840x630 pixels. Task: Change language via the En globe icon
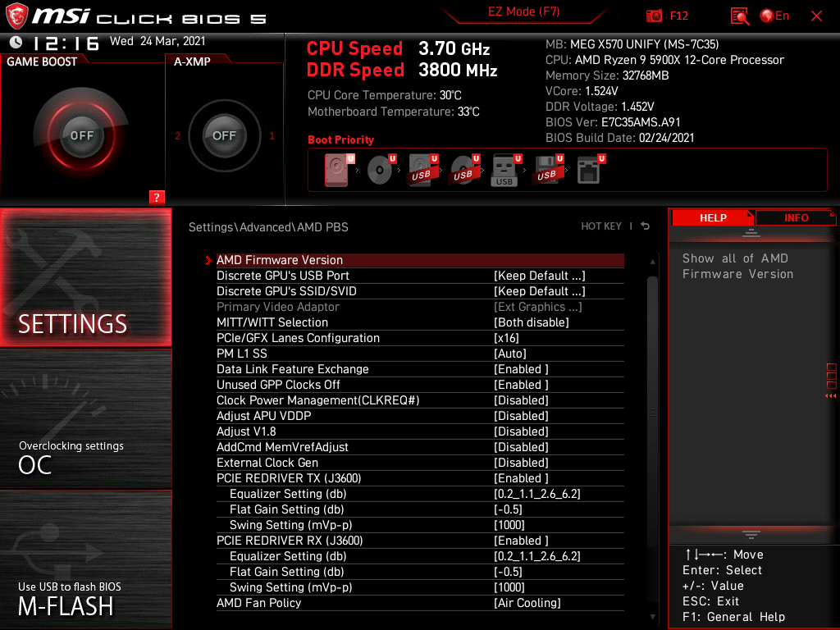(x=774, y=16)
